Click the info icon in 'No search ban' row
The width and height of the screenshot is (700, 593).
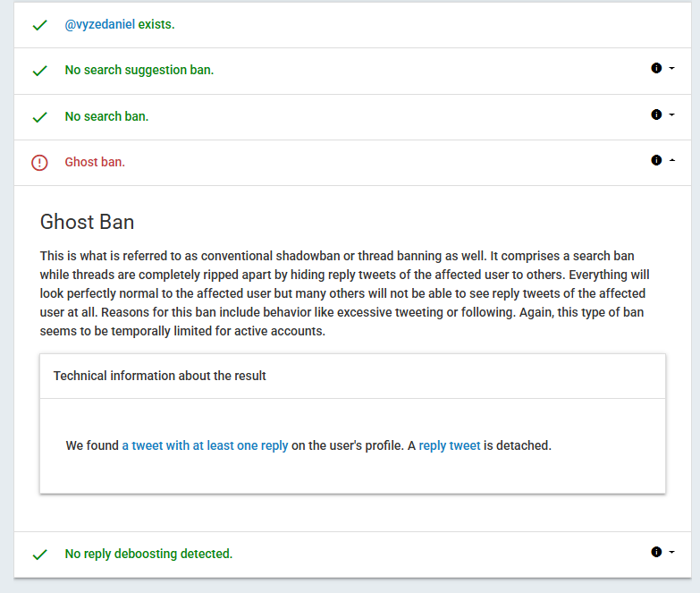(x=656, y=114)
